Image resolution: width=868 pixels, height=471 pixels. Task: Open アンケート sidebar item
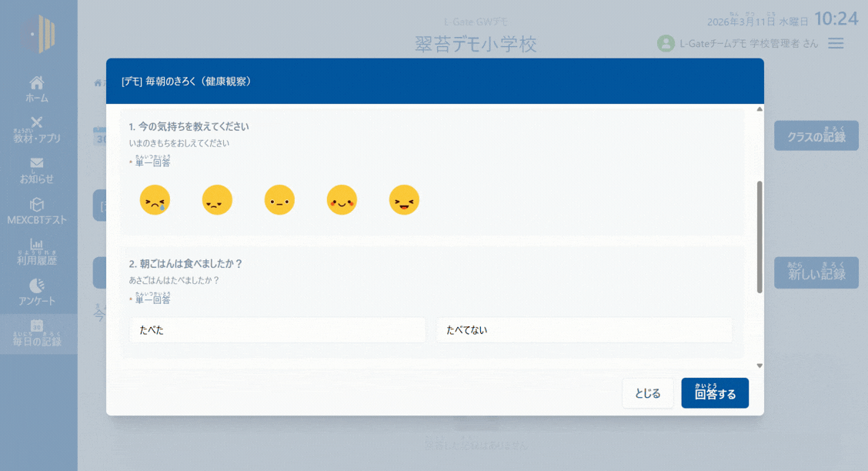(x=37, y=292)
